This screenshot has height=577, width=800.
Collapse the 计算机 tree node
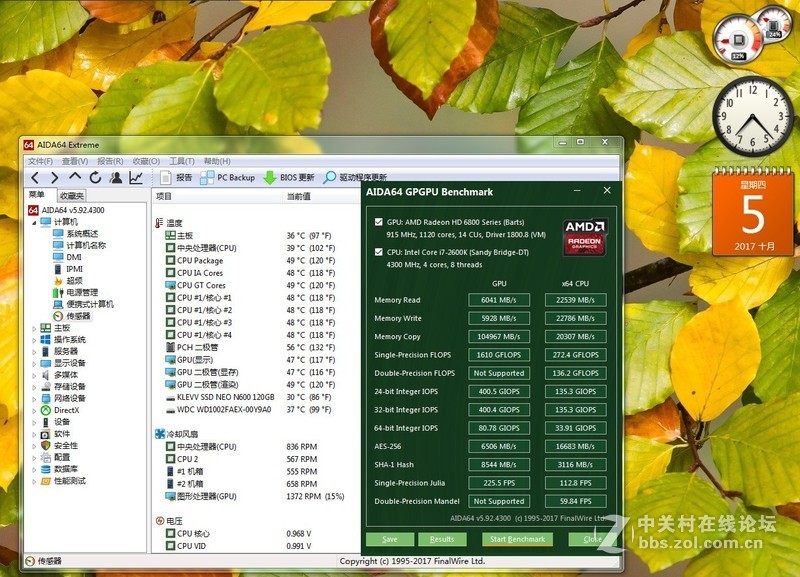pyautogui.click(x=34, y=222)
